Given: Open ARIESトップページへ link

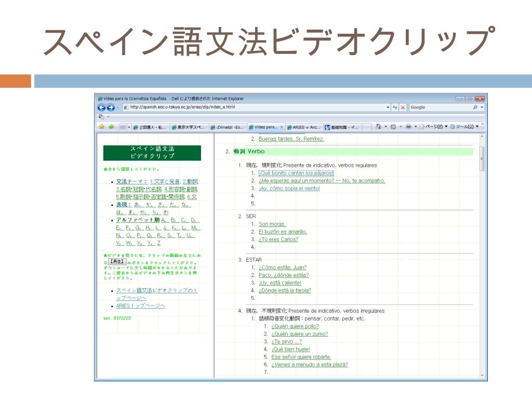Looking at the screenshot, I should click(140, 305).
